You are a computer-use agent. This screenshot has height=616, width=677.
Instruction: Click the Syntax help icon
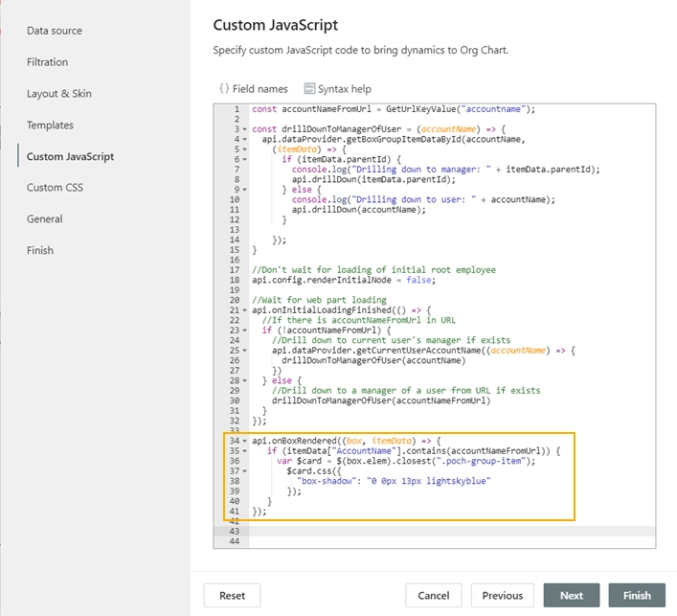tap(309, 88)
